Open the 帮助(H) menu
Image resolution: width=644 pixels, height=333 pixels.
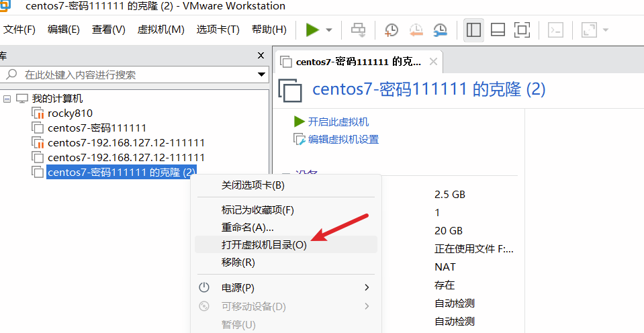click(269, 30)
